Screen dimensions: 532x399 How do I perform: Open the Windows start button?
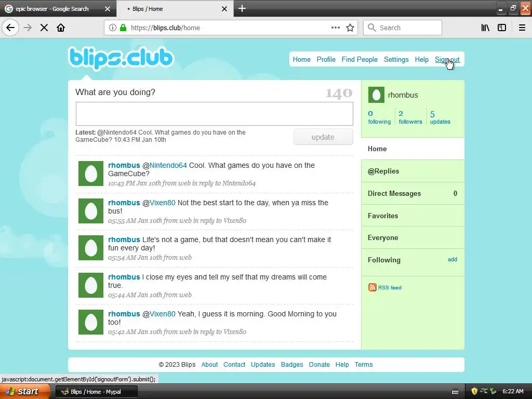pyautogui.click(x=25, y=391)
